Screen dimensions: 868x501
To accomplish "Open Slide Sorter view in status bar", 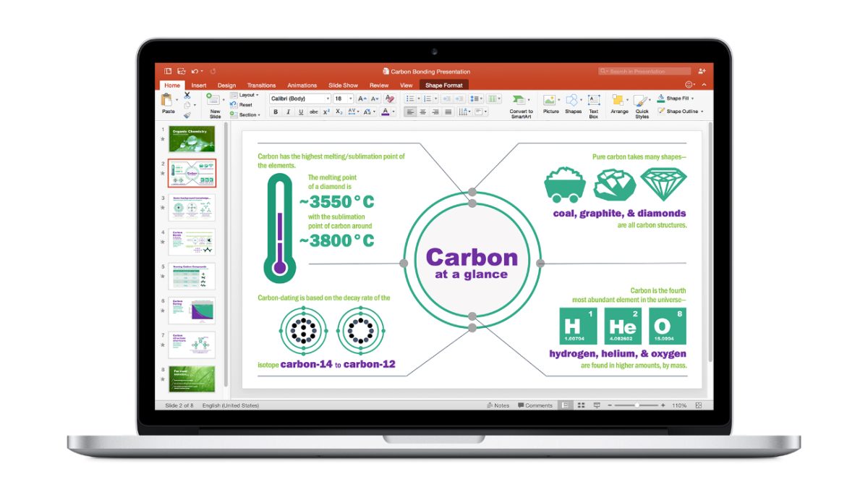I will coord(581,405).
